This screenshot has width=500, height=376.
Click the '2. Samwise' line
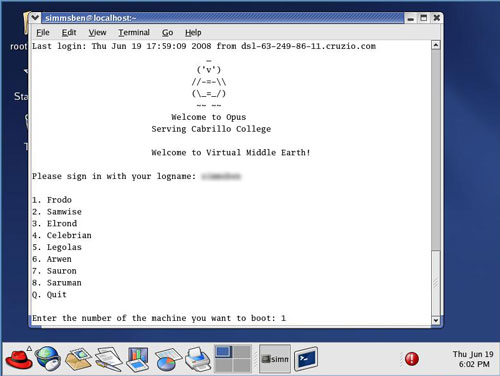click(57, 212)
